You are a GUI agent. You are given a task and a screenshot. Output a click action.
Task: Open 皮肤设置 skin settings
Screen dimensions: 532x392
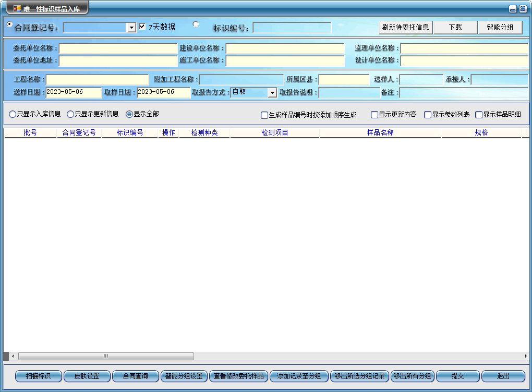pos(87,376)
